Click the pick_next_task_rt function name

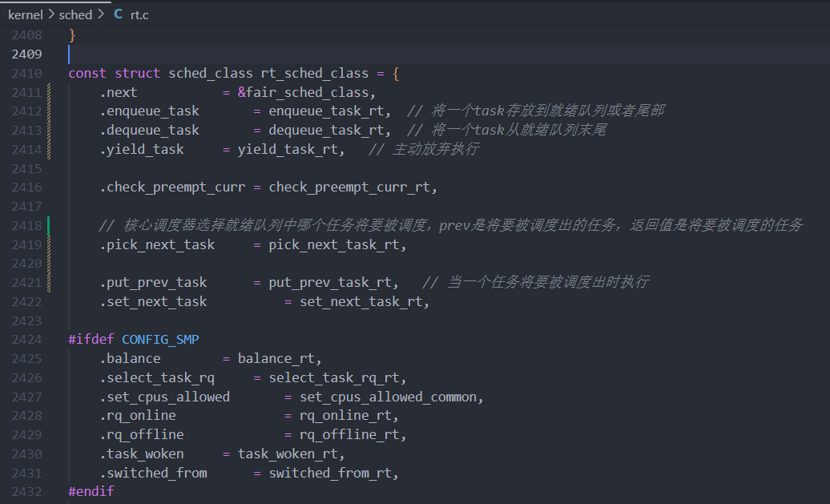[336, 244]
